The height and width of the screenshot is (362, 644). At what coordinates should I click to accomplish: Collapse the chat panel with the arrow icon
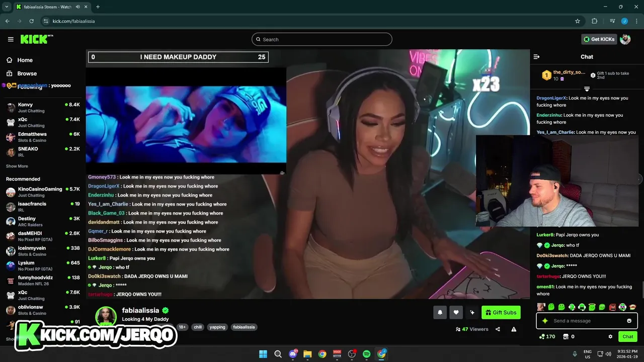[536, 57]
